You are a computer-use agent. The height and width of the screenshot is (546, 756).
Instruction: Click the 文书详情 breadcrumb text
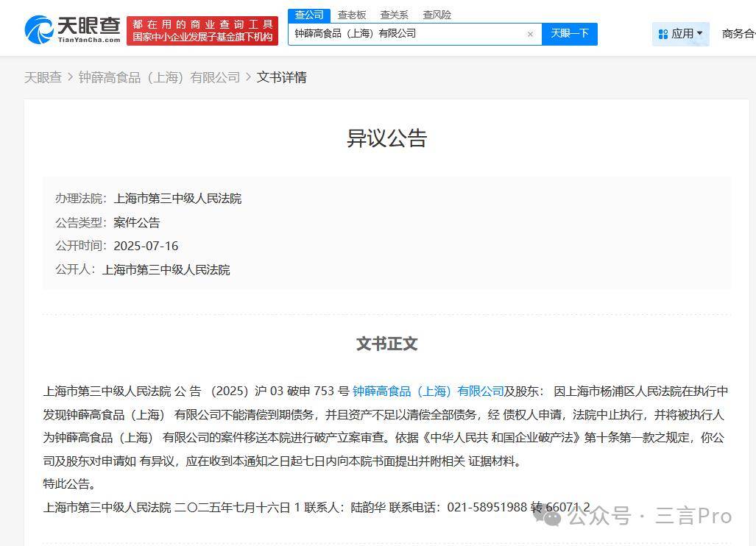(x=282, y=77)
